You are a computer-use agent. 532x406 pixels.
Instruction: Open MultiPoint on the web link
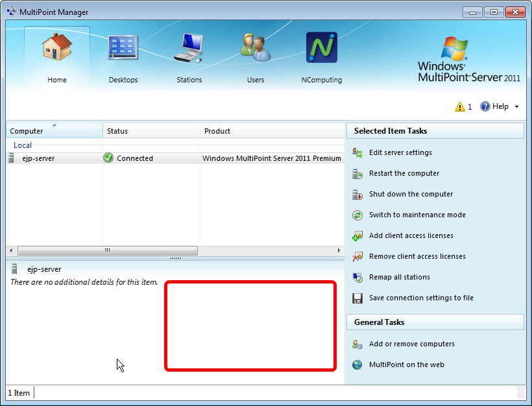tap(407, 364)
